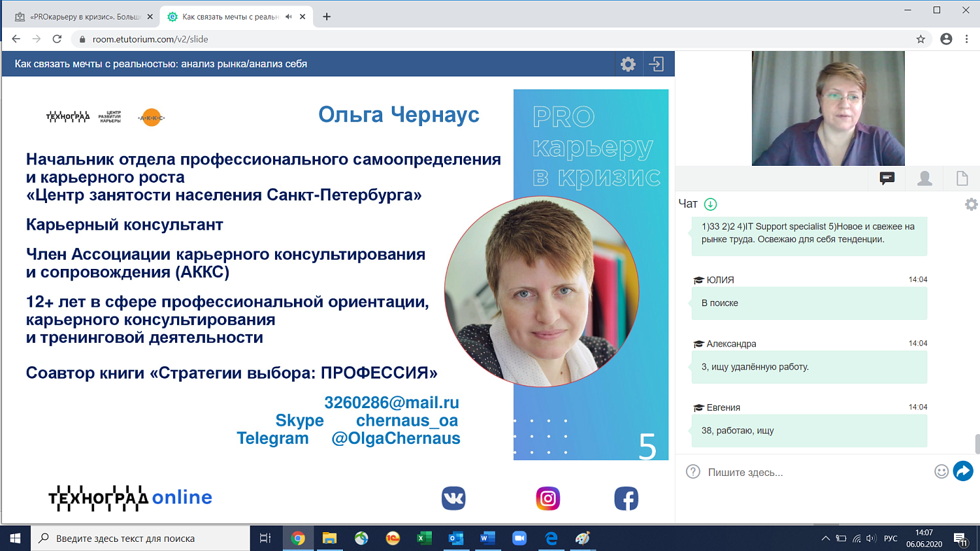Open File Explorer from taskbar
Viewport: 980px width, 551px height.
pyautogui.click(x=329, y=538)
